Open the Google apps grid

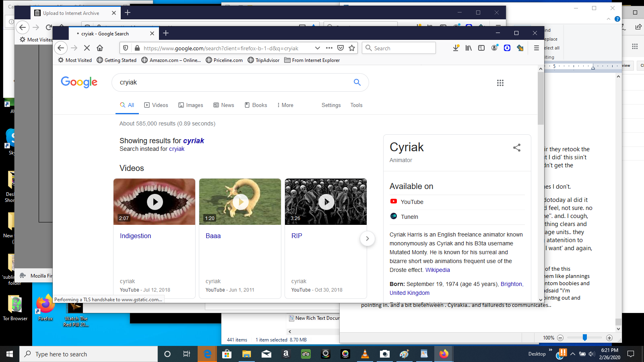[x=500, y=83]
